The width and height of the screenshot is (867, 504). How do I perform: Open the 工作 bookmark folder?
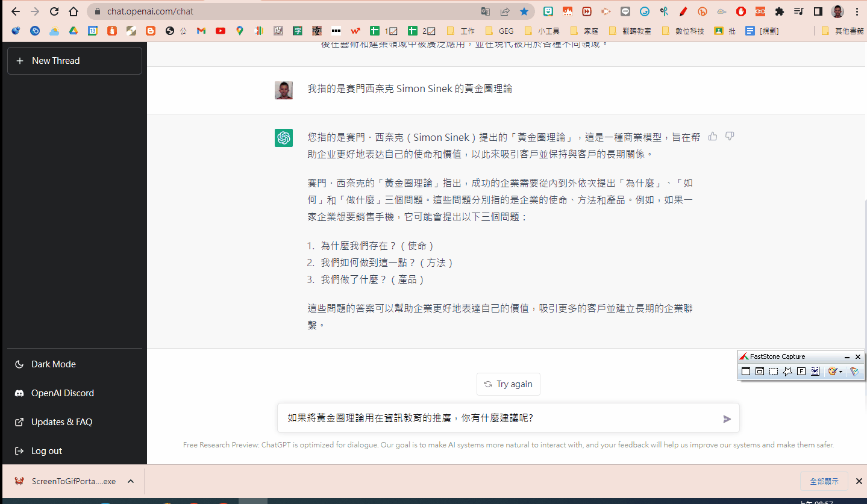pyautogui.click(x=461, y=31)
